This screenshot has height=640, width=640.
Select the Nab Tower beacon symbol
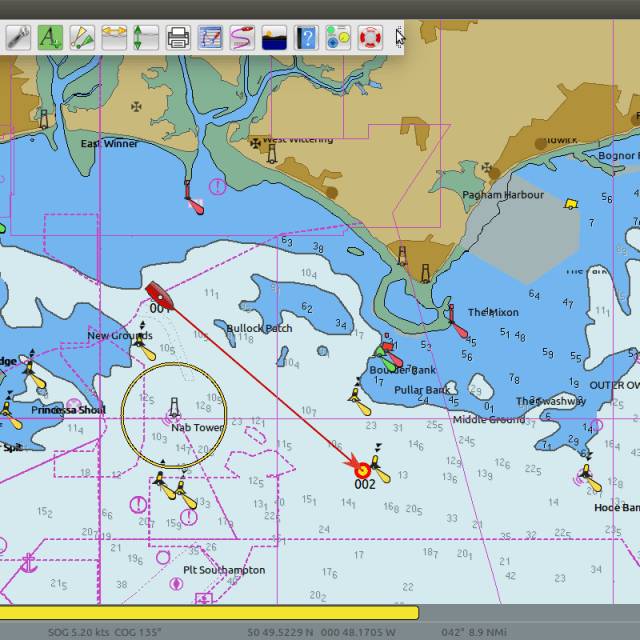(174, 407)
